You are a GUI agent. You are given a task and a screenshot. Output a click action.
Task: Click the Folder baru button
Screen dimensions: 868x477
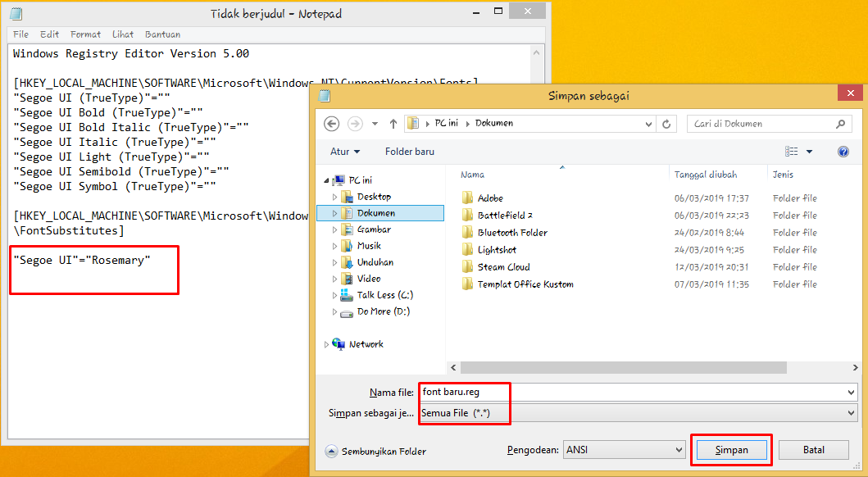tap(410, 152)
